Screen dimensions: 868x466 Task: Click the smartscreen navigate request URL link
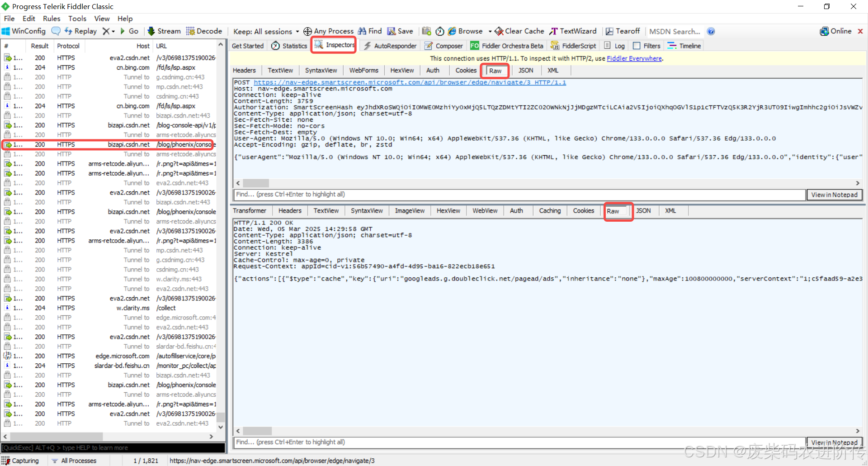click(x=410, y=82)
